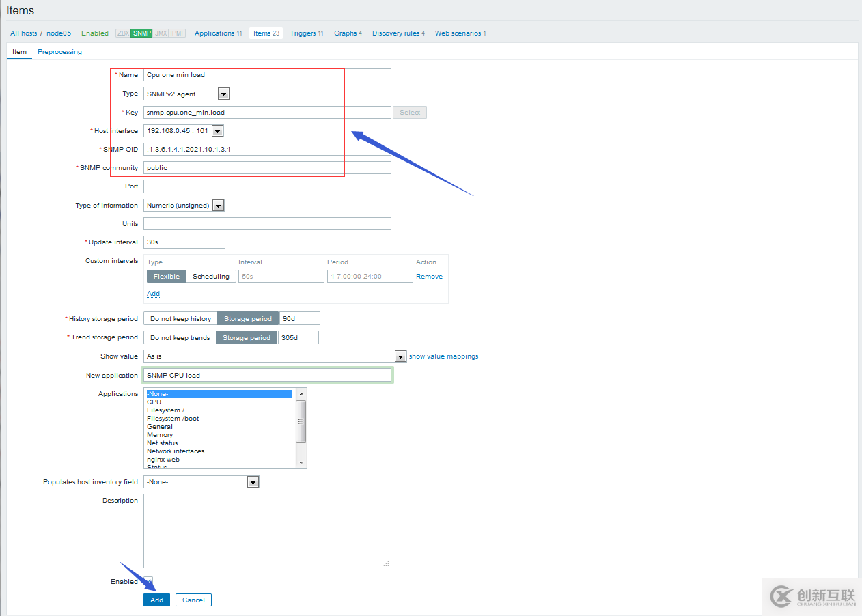Open show value mappings link
This screenshot has width=862, height=616.
point(443,356)
